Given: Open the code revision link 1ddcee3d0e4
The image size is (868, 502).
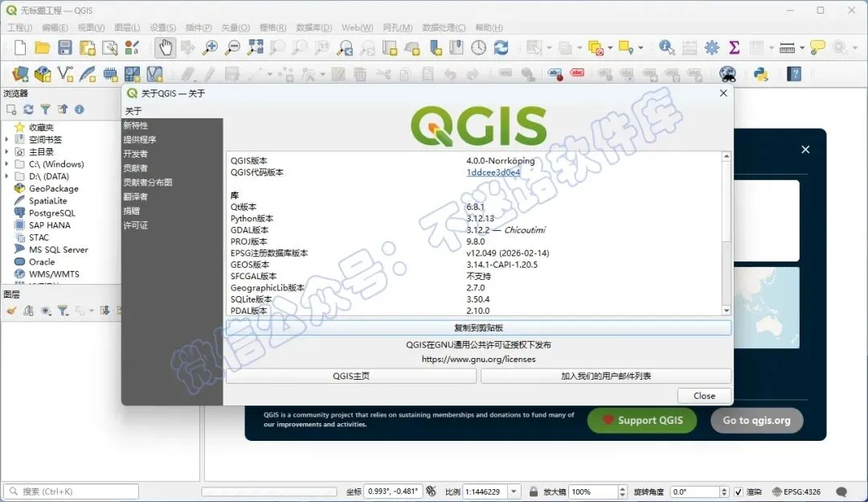Looking at the screenshot, I should (493, 172).
